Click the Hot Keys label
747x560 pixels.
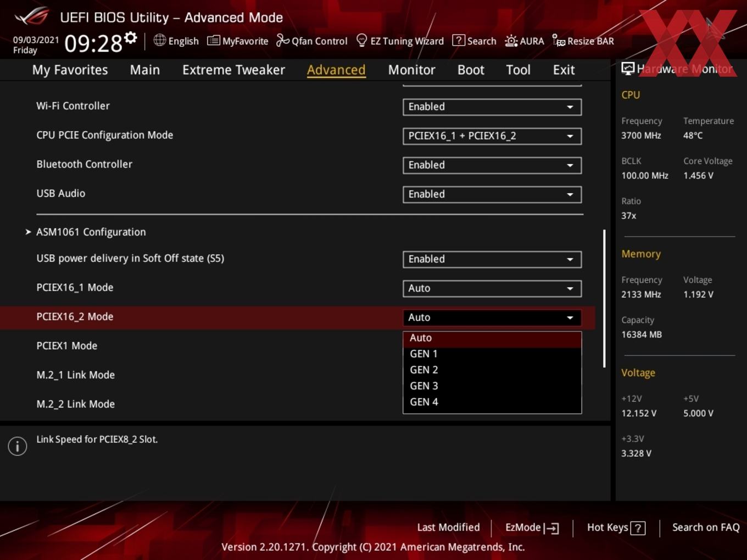pyautogui.click(x=607, y=528)
